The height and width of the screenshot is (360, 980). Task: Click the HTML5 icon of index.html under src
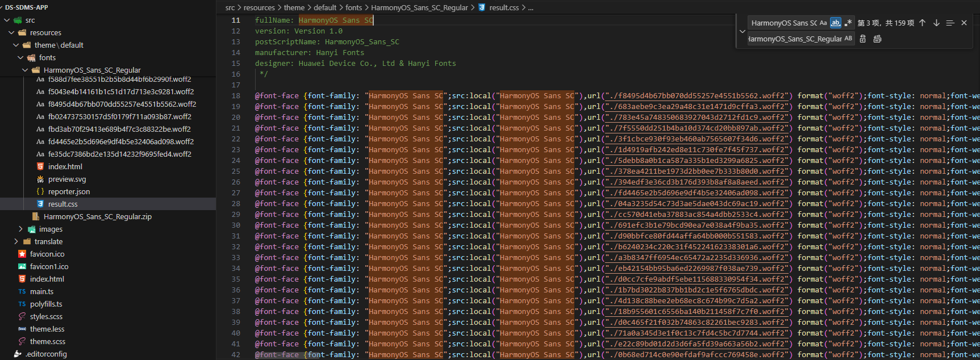coord(22,279)
